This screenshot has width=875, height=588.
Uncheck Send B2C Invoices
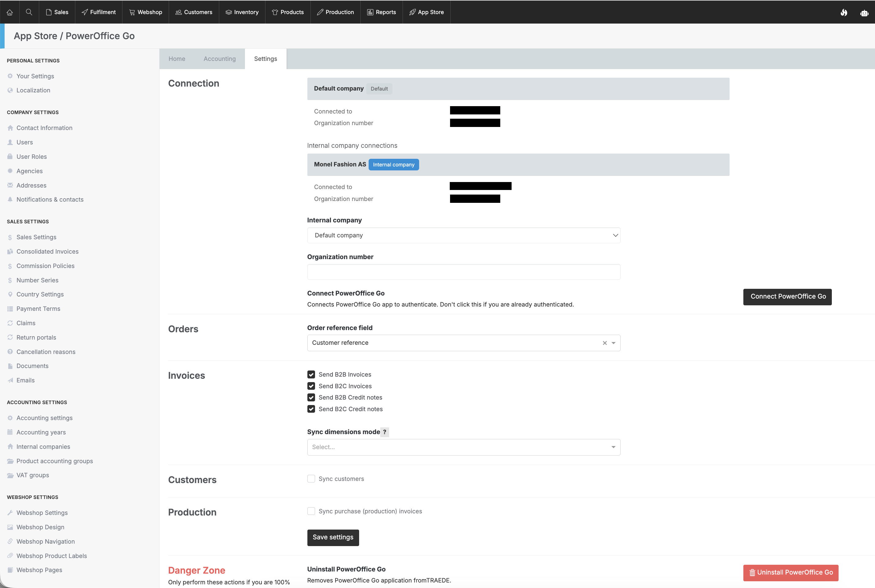tap(311, 386)
